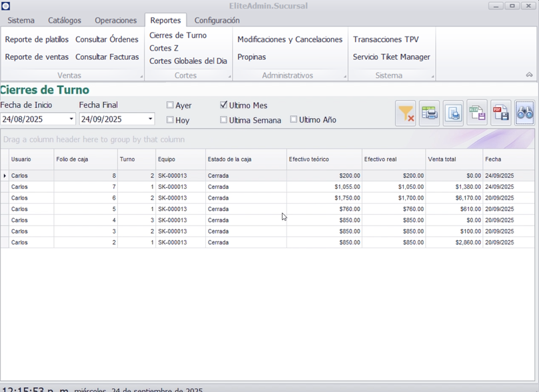The image size is (539, 392).
Task: Collapse the ribbon with the arrow icon
Action: coord(530,75)
